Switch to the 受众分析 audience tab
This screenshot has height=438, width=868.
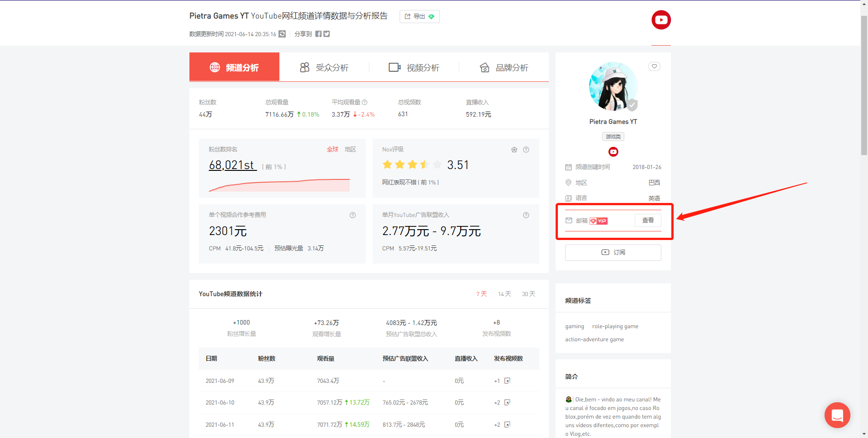pos(324,67)
